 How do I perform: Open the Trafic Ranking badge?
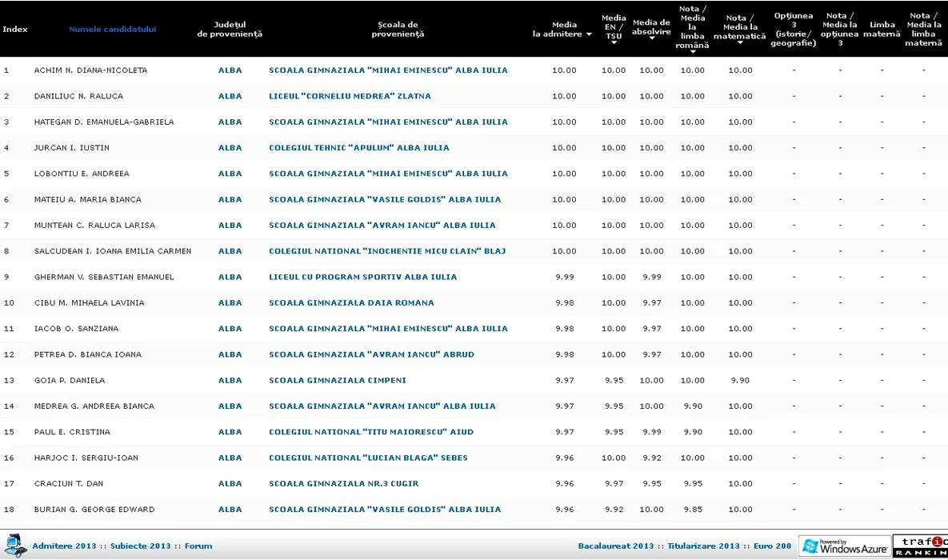[x=920, y=546]
